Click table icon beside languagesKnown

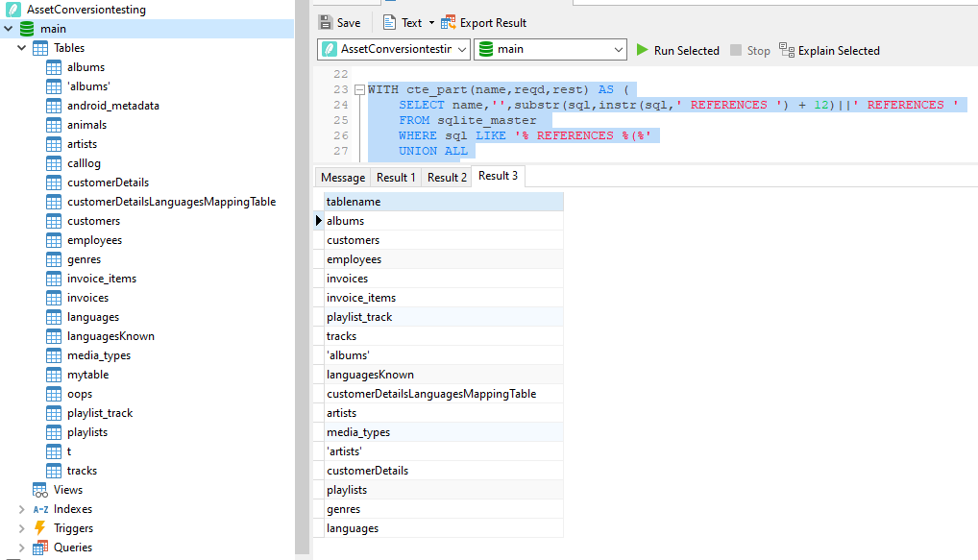54,336
